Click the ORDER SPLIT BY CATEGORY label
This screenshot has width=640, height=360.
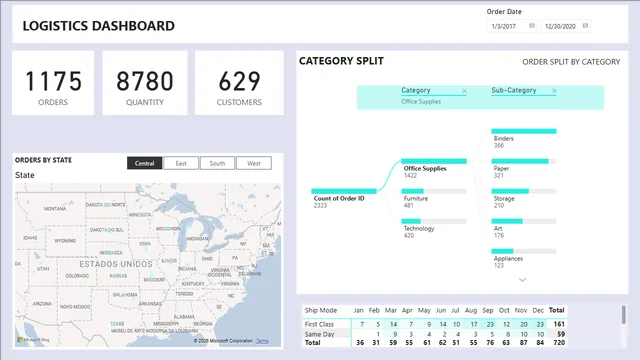[571, 62]
